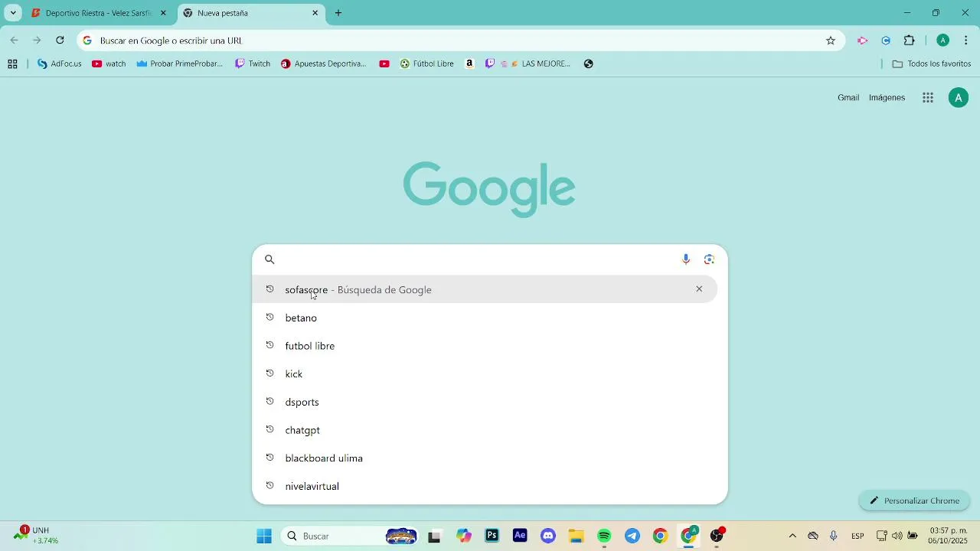Open Todos los favoritos folder
Screen dimensions: 980x551
(x=932, y=64)
